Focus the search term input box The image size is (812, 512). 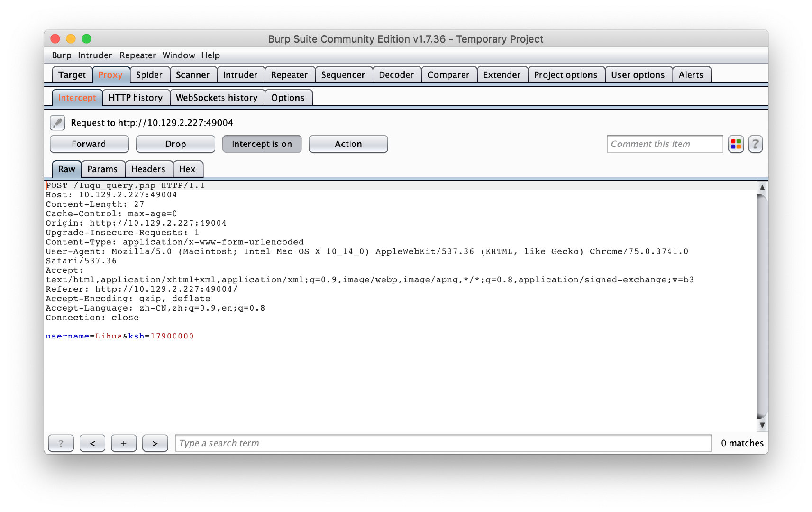(x=443, y=443)
